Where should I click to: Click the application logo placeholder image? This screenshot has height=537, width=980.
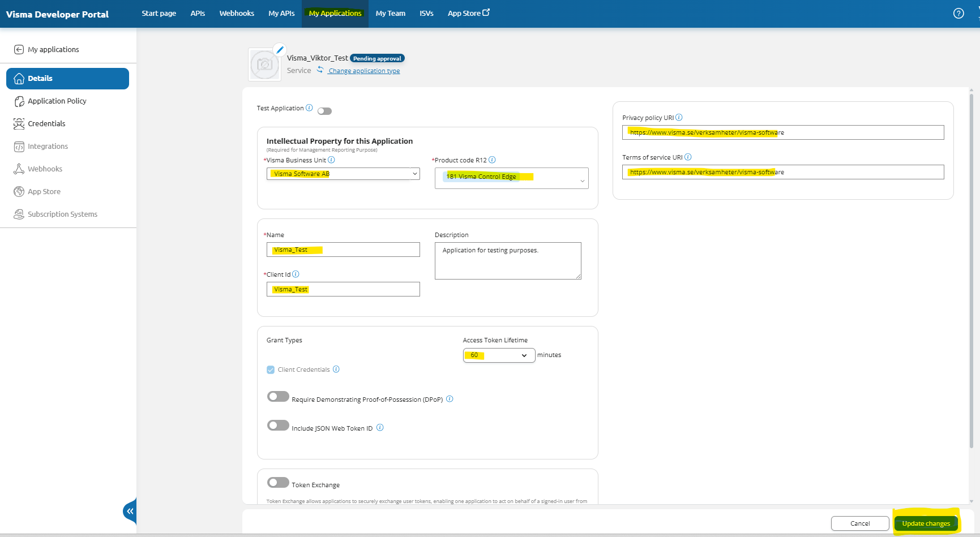point(264,65)
